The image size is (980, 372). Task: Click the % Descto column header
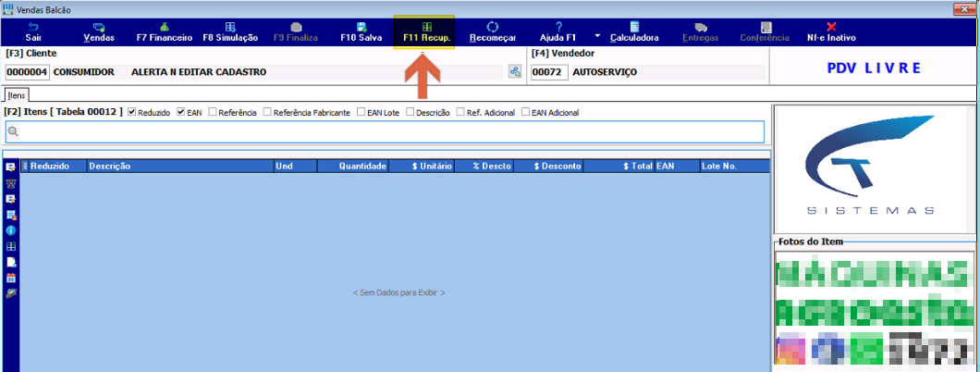pos(484,167)
